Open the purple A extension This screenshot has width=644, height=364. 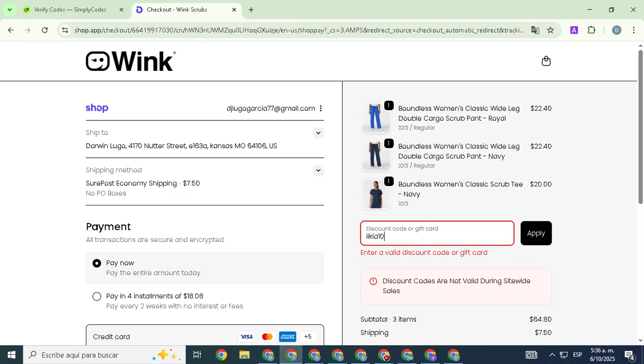[x=574, y=30]
